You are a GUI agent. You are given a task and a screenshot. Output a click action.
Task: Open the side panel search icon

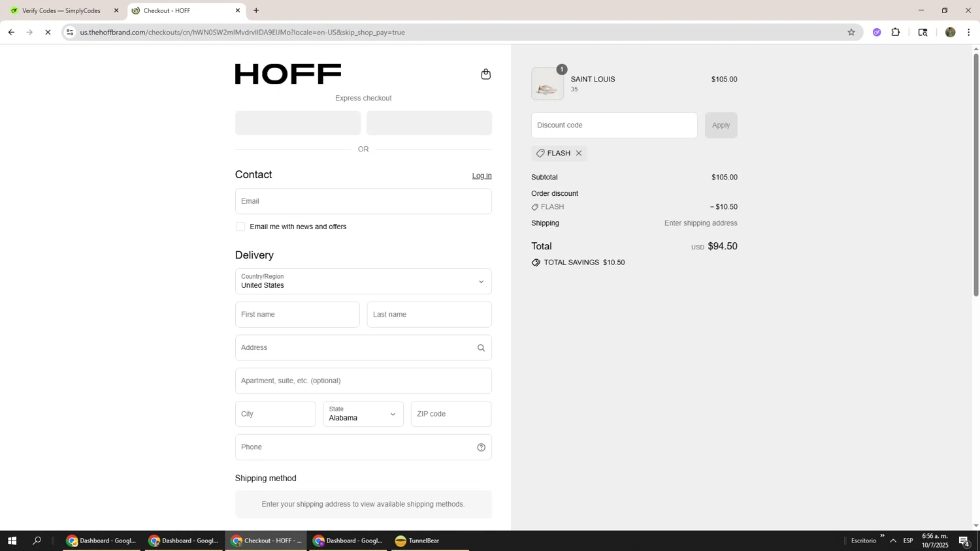pos(923,32)
